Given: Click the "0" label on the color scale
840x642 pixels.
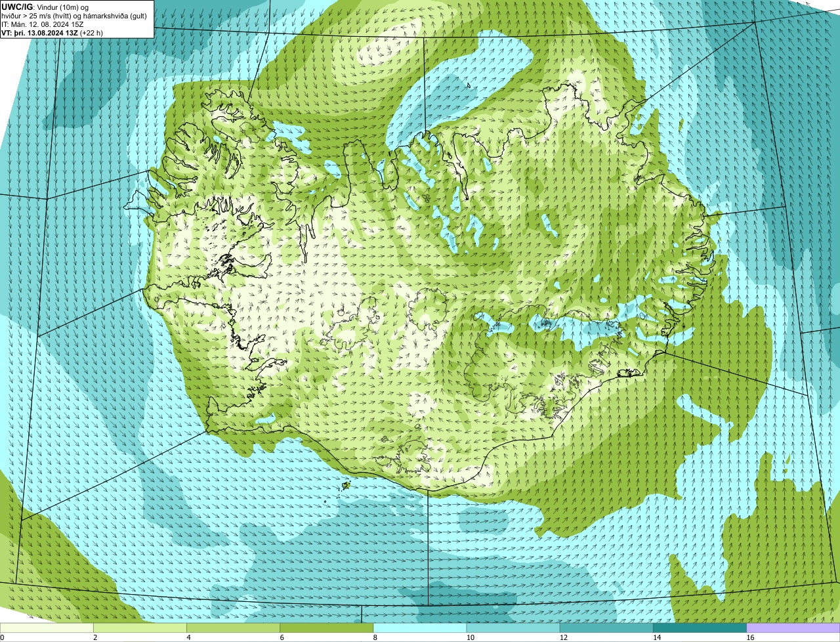Looking at the screenshot, I should (2, 637).
